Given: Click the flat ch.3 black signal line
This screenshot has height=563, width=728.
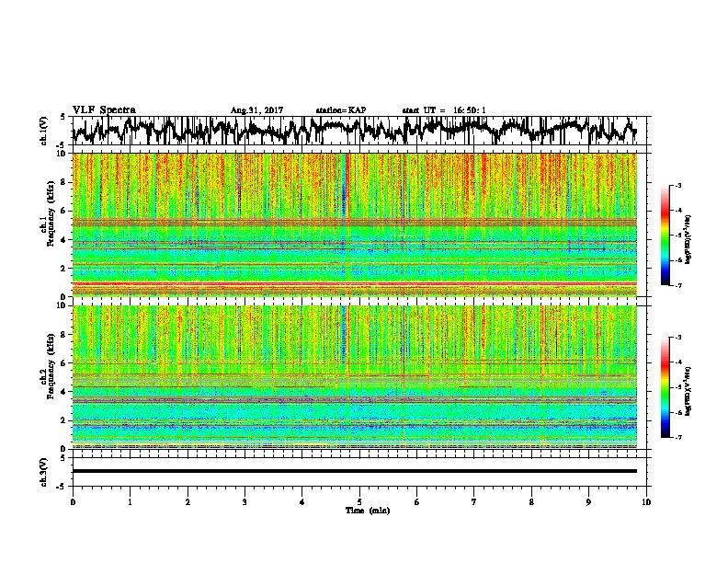Looking at the screenshot, I should [355, 471].
